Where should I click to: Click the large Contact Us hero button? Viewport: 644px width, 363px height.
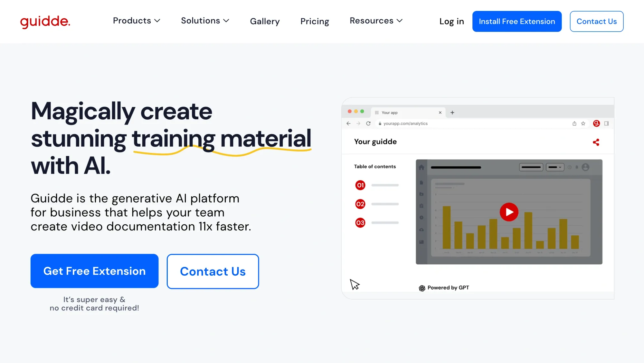[x=213, y=271]
